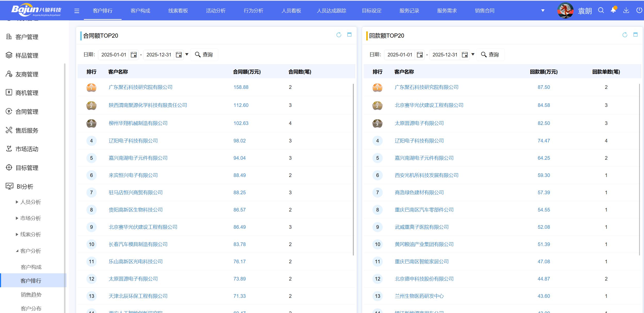The width and height of the screenshot is (644, 313).
Task: Click 查询 button in 回款额TOP20 panel
Action: point(490,55)
